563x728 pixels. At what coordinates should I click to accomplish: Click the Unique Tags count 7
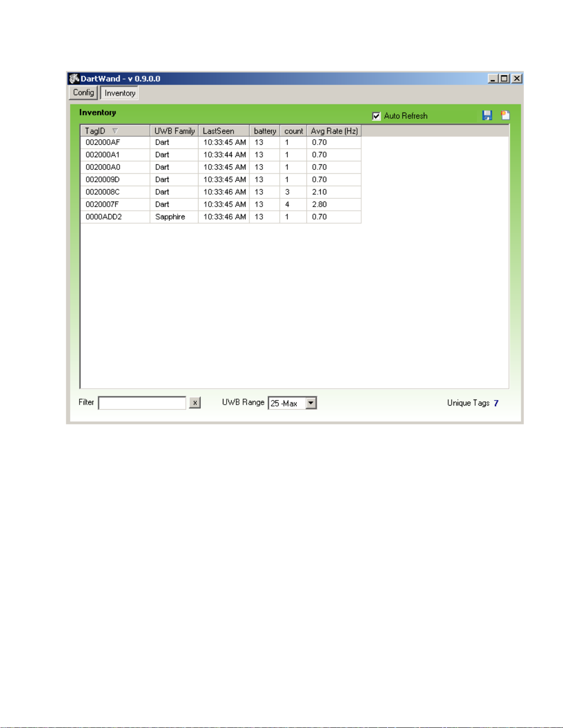496,403
